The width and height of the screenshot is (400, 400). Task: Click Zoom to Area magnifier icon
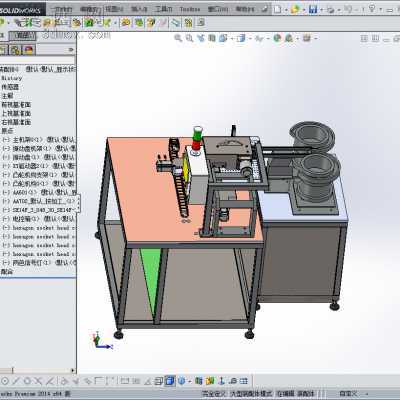coord(189,38)
